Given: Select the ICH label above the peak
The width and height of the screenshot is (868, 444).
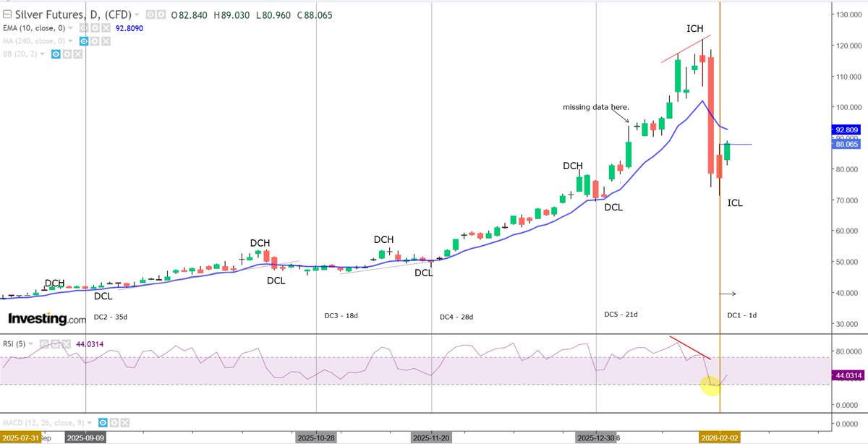Looking at the screenshot, I should point(694,29).
